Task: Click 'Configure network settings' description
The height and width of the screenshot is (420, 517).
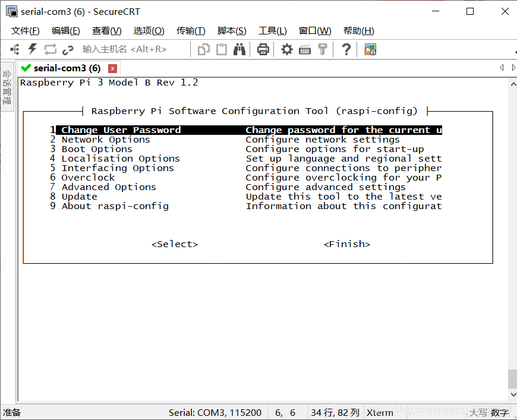Action: pos(323,140)
